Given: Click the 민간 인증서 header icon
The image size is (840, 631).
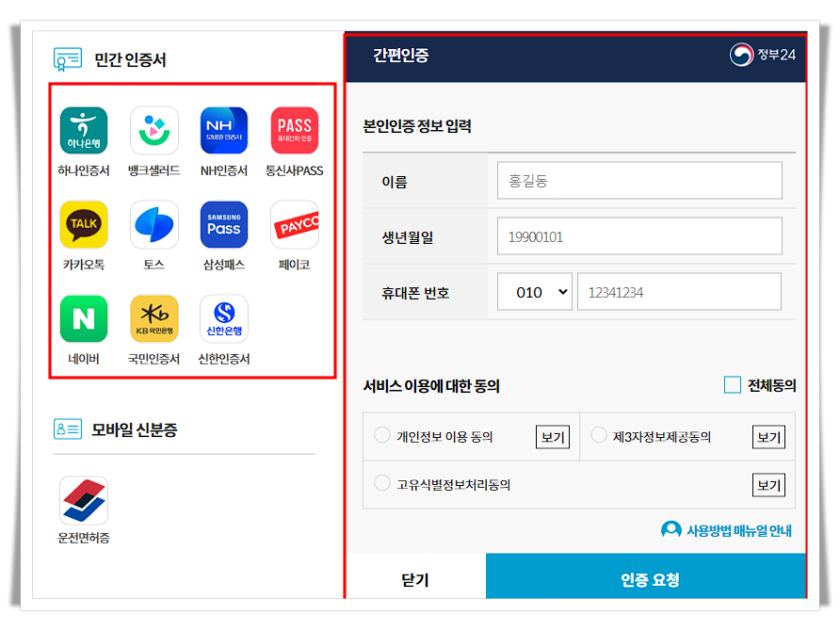Looking at the screenshot, I should click(x=68, y=59).
